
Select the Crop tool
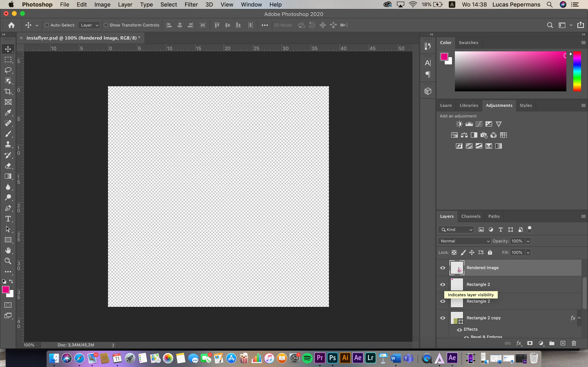point(8,91)
